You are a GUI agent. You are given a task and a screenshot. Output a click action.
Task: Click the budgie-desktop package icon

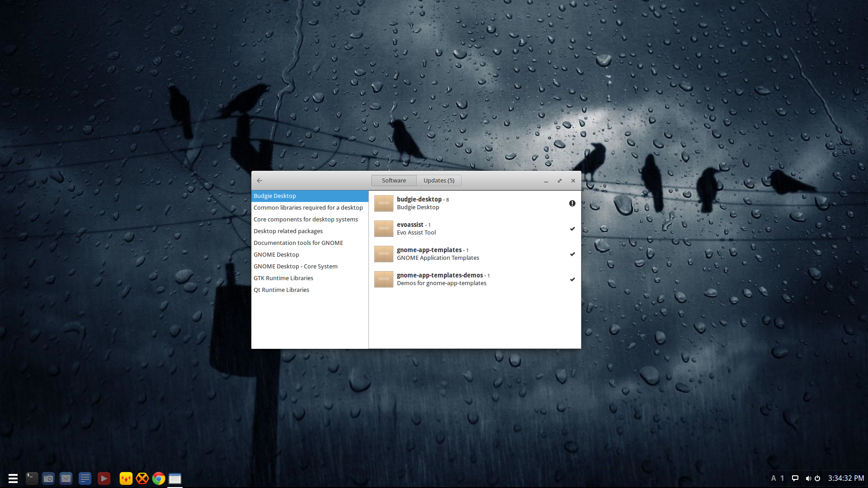383,203
